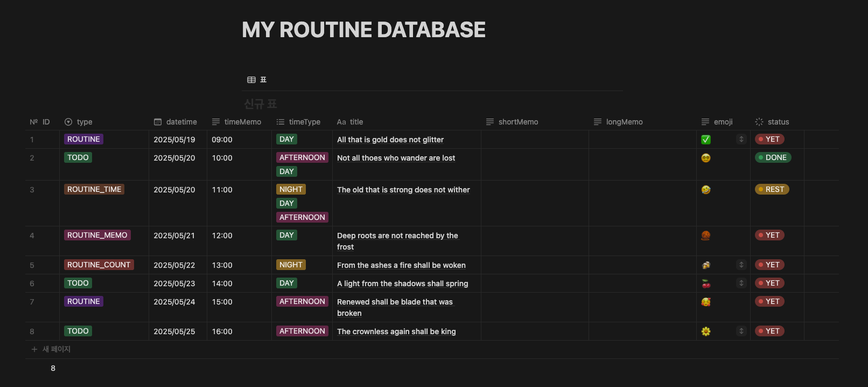Click the emoji in the From the ashes row
This screenshot has height=387, width=868.
pos(706,265)
